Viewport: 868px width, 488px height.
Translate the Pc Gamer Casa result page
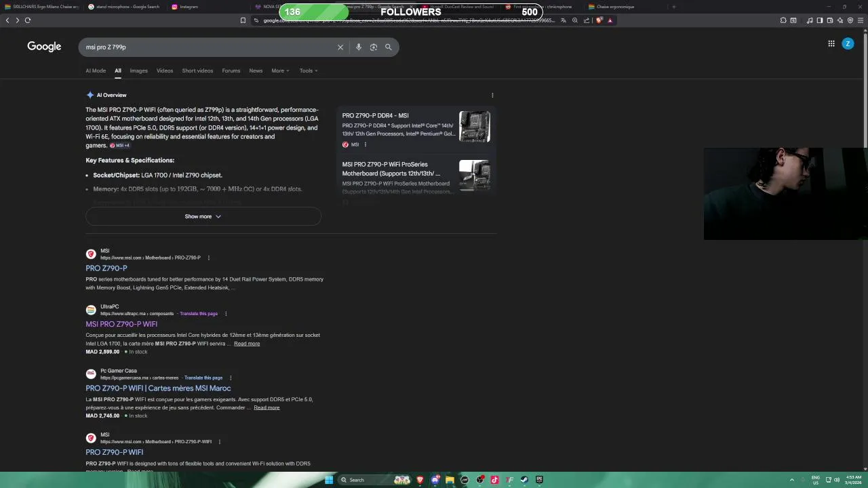click(x=203, y=378)
